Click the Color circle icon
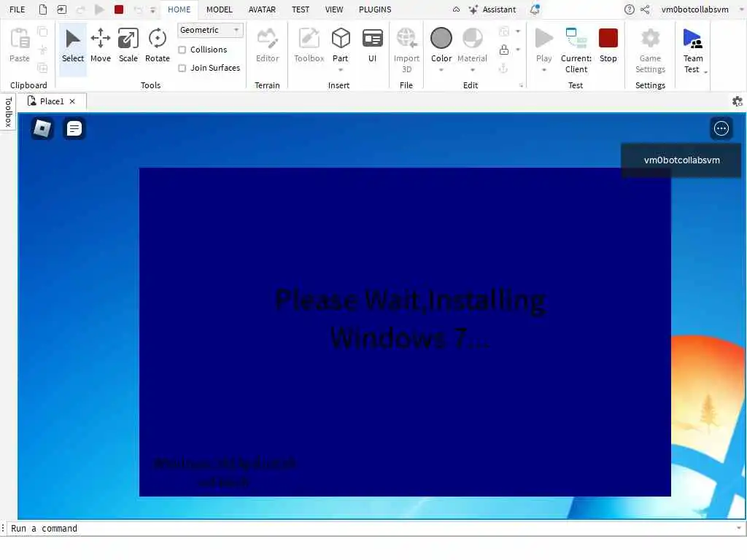This screenshot has width=747, height=560. pos(441,38)
